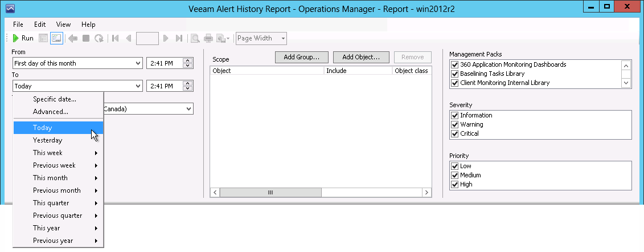The width and height of the screenshot is (644, 252).
Task: Uncheck the Critical severity checkbox
Action: tap(454, 133)
